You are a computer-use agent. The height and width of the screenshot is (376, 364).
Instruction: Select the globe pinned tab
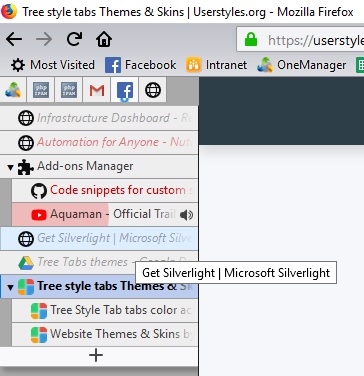pos(153,90)
